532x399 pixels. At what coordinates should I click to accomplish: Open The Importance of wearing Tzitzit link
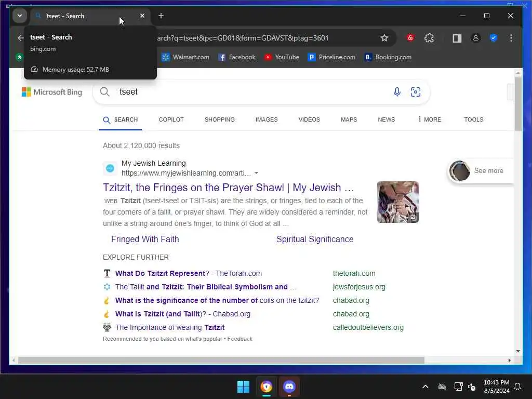(x=170, y=328)
